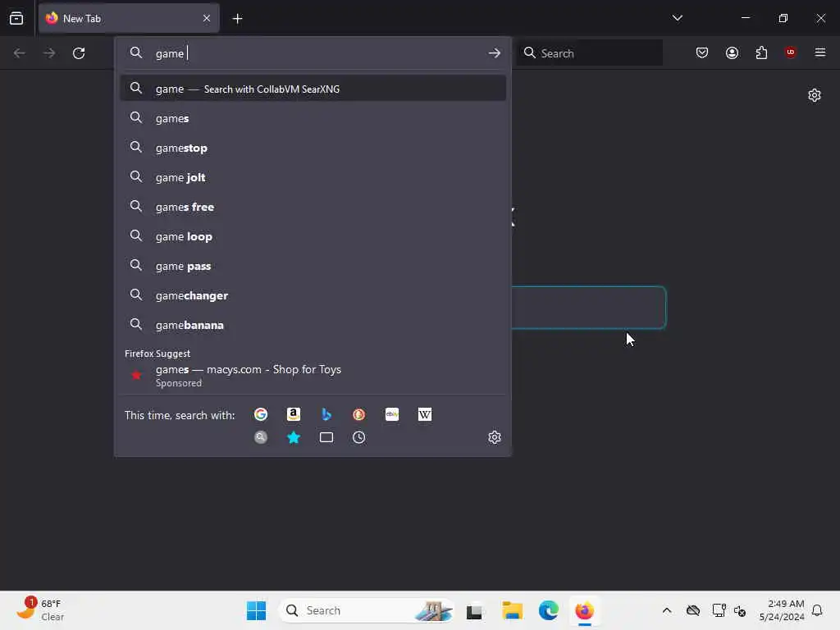Choose the 'gamechanger' suggestion
The width and height of the screenshot is (840, 630).
(313, 295)
